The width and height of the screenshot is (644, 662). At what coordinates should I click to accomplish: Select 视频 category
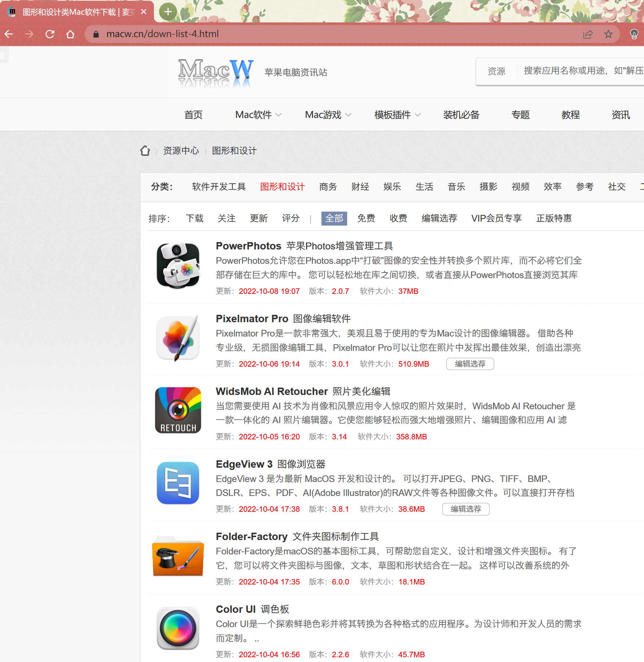(x=521, y=187)
